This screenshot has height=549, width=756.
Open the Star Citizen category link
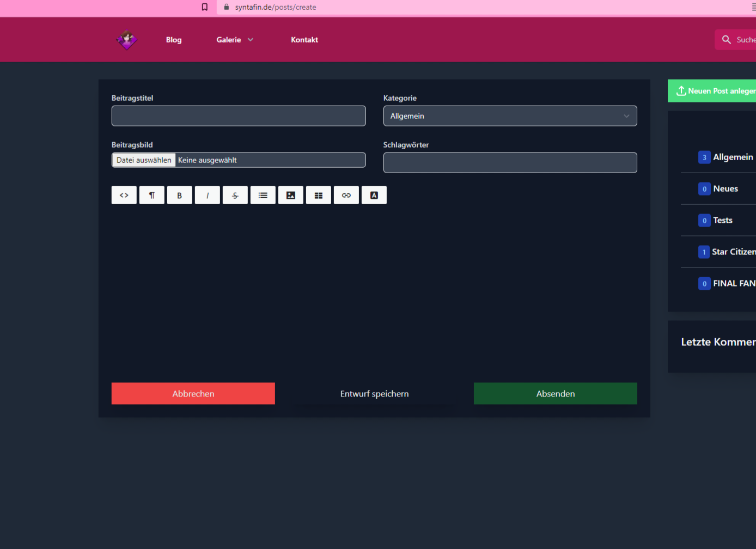tap(733, 252)
